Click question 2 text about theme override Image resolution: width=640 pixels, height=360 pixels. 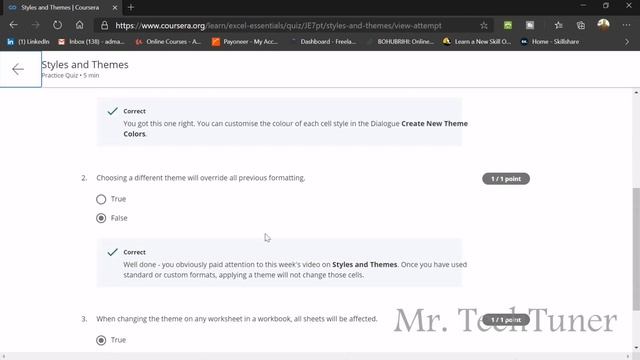click(200, 178)
